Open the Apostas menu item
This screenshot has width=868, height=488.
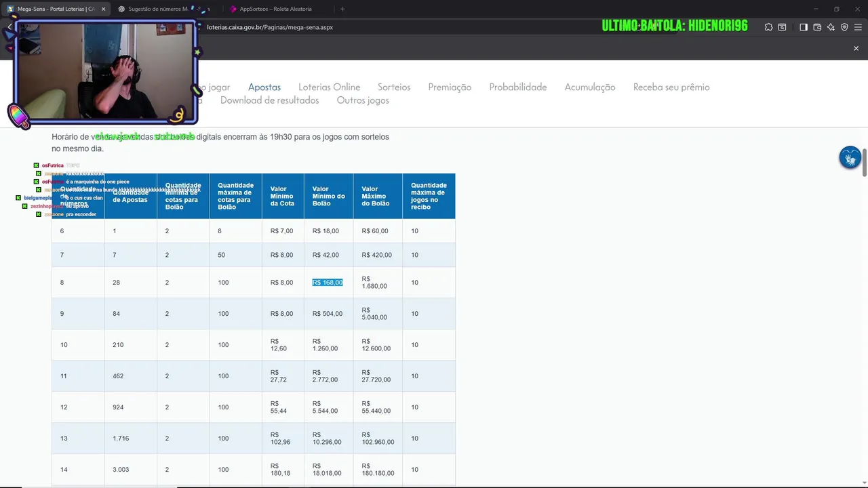264,87
